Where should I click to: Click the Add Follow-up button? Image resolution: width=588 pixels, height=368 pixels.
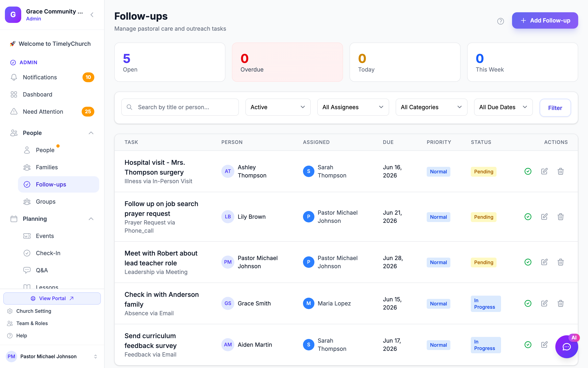coord(545,20)
